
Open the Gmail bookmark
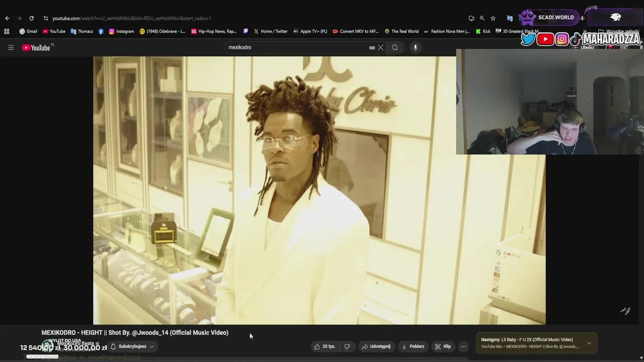[28, 31]
